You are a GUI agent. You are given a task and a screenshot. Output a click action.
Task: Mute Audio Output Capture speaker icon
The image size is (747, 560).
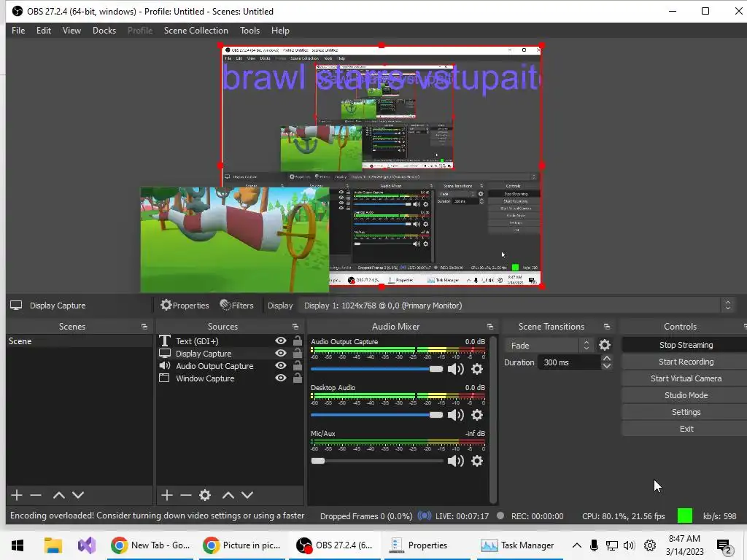coord(456,369)
